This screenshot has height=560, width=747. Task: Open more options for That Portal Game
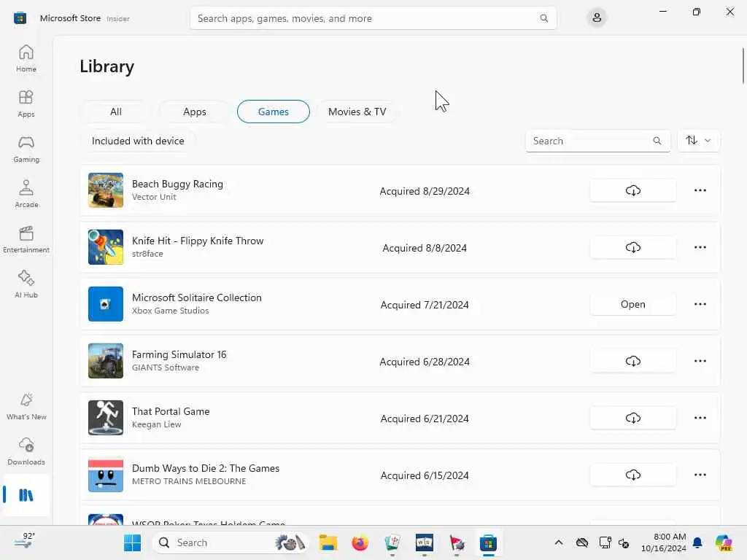(700, 418)
